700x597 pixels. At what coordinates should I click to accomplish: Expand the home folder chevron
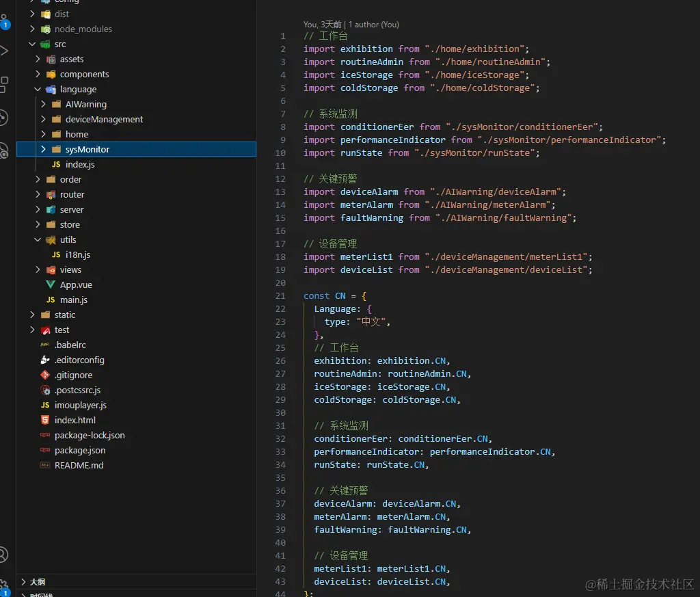click(x=43, y=134)
